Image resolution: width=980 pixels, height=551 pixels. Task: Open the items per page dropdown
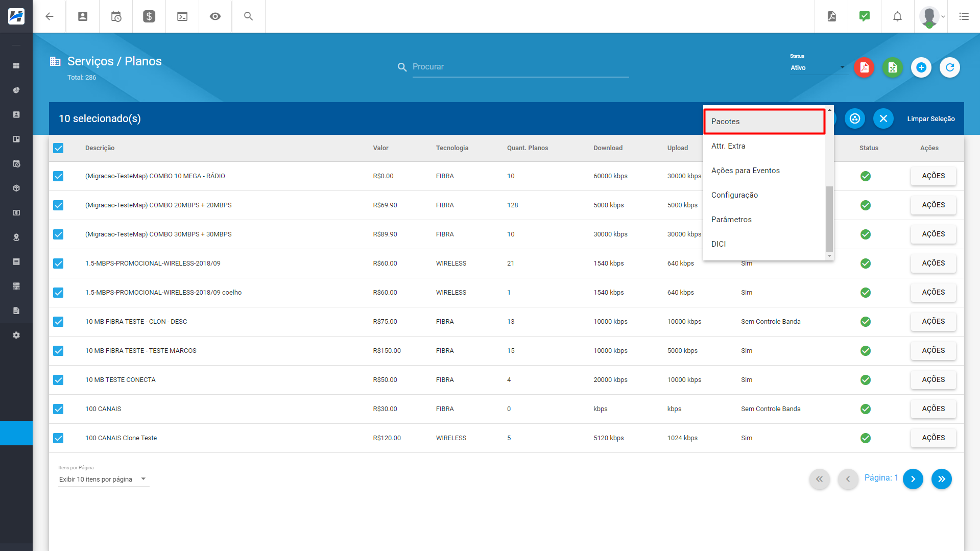point(103,479)
